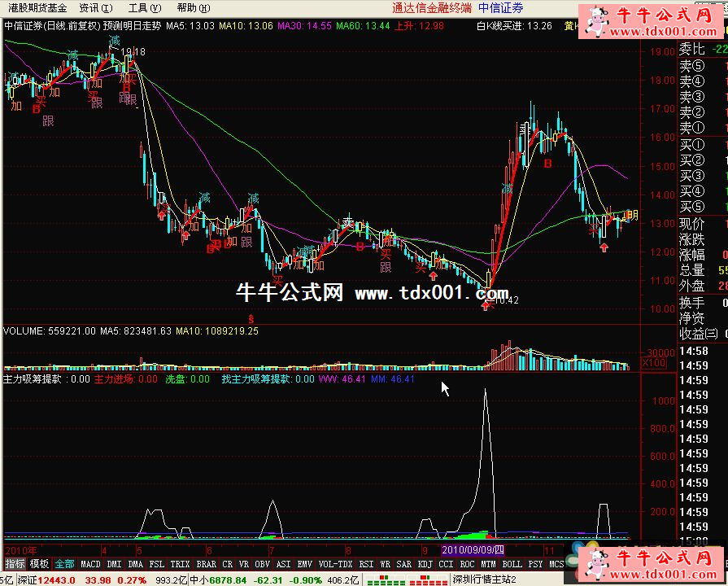Click 深圳行情主站2 server status
This screenshot has width=728, height=586.
point(484,580)
